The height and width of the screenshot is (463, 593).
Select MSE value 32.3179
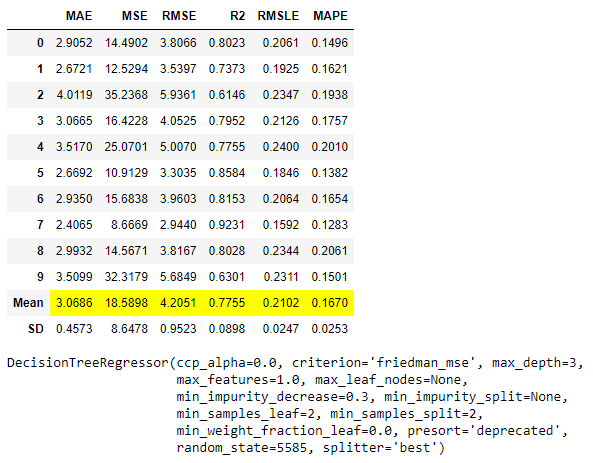pos(126,277)
